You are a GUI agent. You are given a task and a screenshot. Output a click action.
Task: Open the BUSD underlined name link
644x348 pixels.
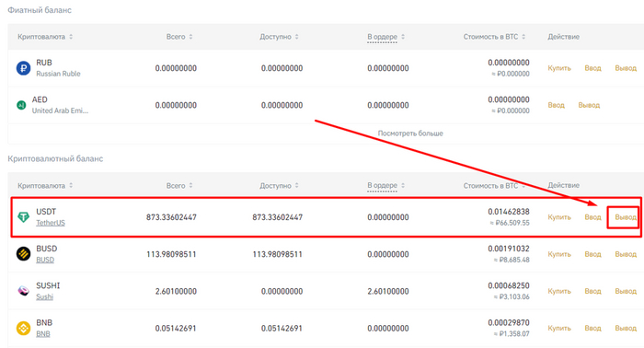coord(45,260)
